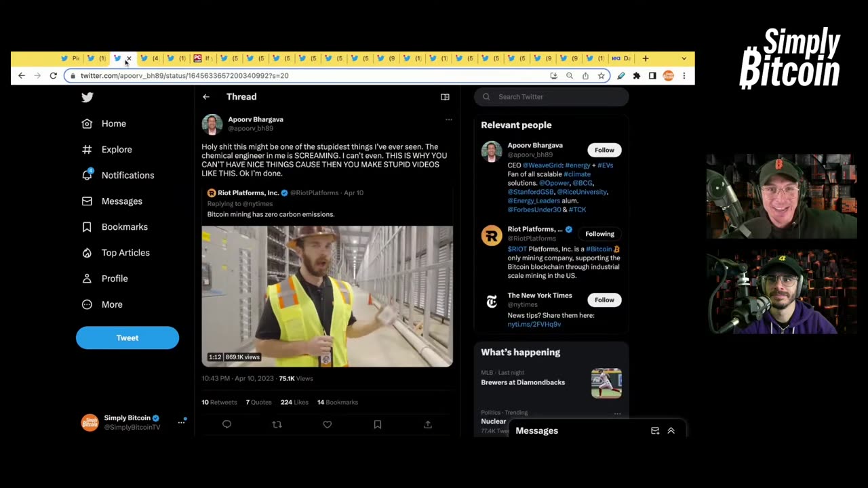Open Top Articles from the sidebar
Viewport: 868px width, 488px height.
pos(116,253)
